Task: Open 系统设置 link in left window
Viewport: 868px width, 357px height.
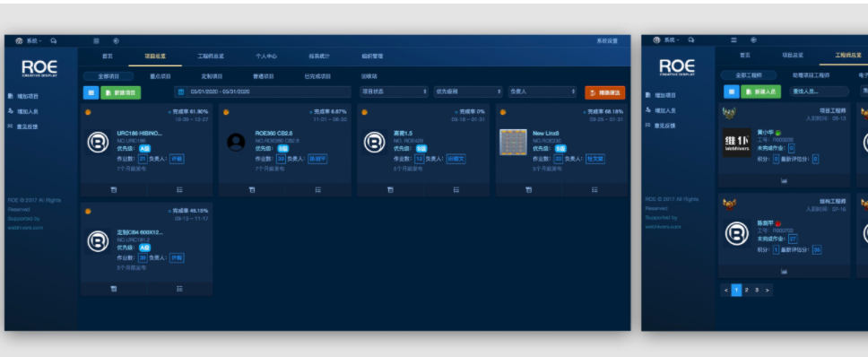Action: pyautogui.click(x=607, y=41)
